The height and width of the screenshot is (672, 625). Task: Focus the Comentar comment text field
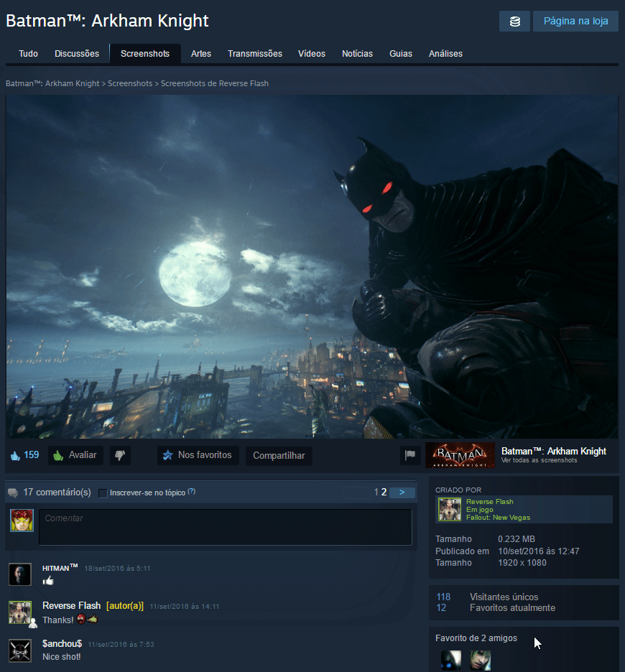(x=225, y=527)
